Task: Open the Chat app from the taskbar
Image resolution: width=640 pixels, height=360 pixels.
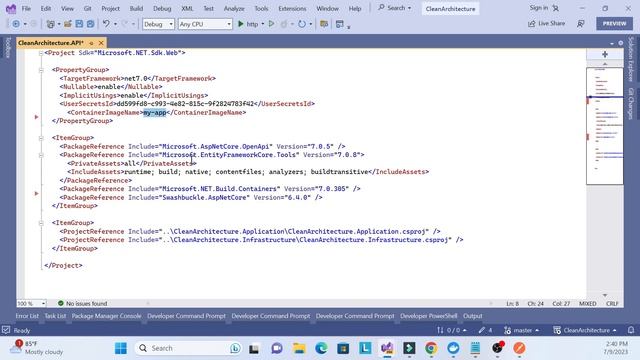Action: [277, 348]
